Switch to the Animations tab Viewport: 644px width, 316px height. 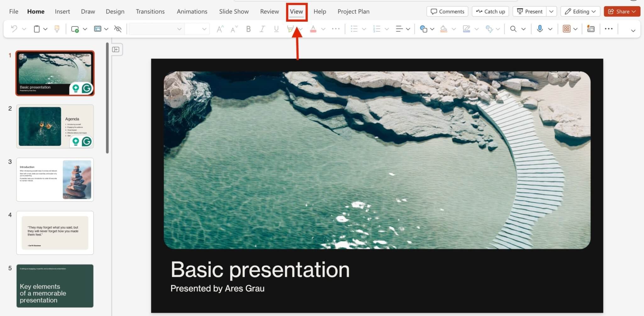[x=192, y=11]
